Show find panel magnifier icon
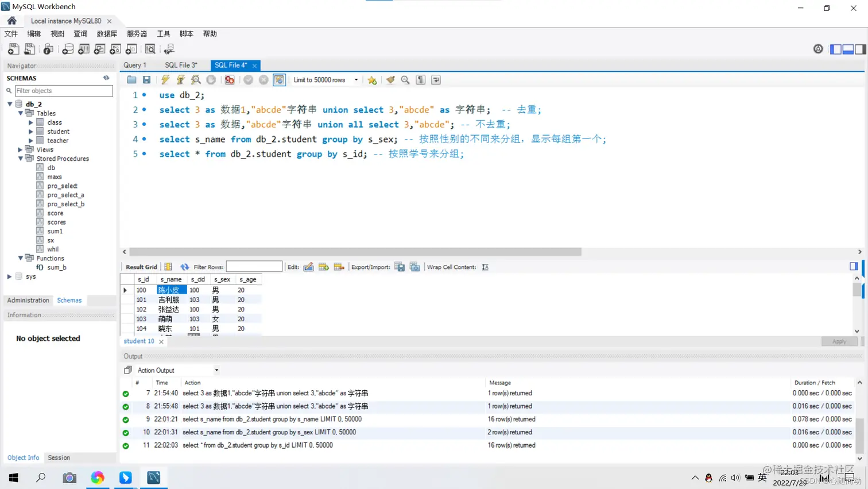The image size is (868, 489). click(x=405, y=80)
